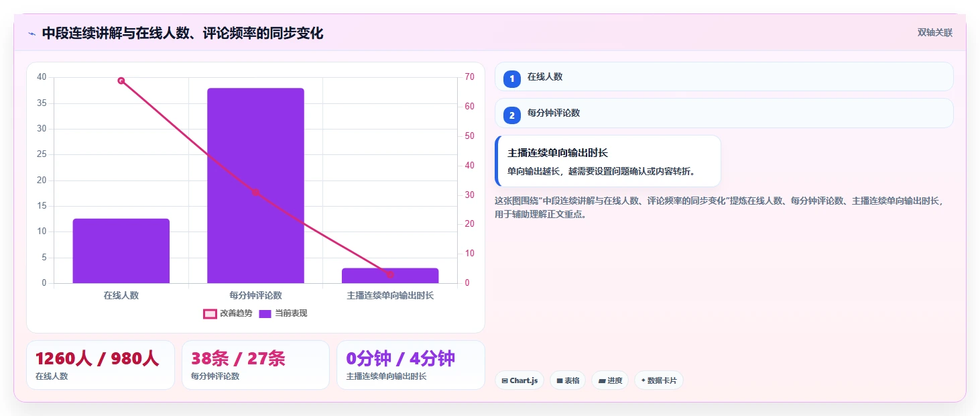Click the number 2 badge for 每分钟评论数
This screenshot has height=416, width=980.
512,115
